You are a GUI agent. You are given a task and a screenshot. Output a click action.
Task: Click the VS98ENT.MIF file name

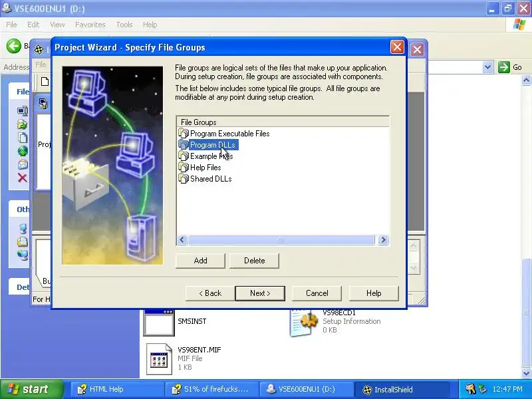pyautogui.click(x=199, y=350)
